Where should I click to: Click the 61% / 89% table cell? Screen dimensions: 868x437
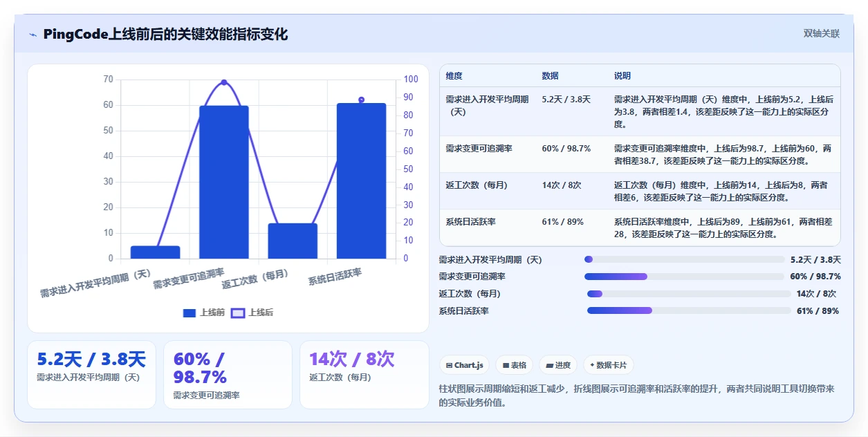(x=562, y=222)
